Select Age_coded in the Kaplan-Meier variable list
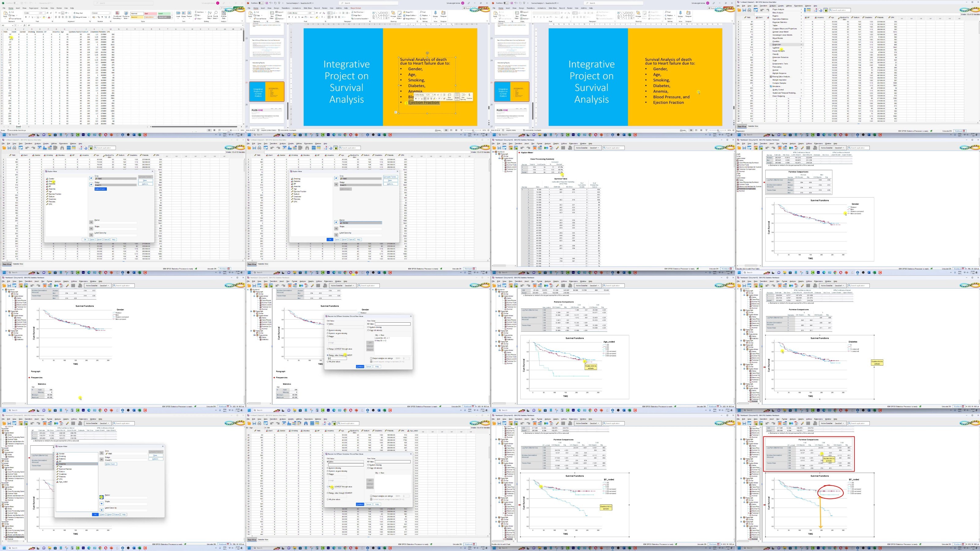 63,482
